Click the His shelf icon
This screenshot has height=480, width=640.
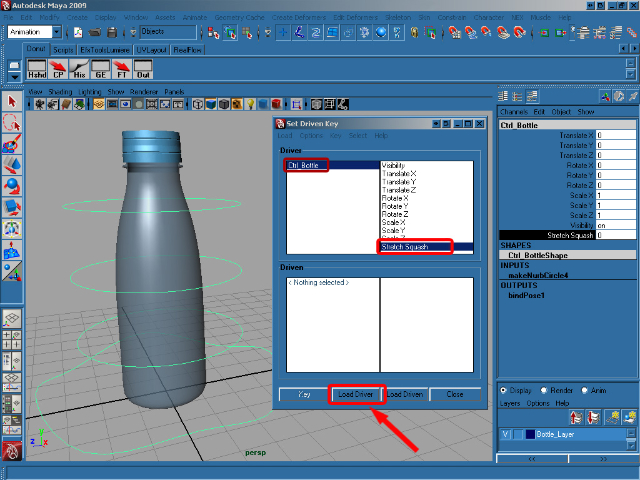[80, 69]
